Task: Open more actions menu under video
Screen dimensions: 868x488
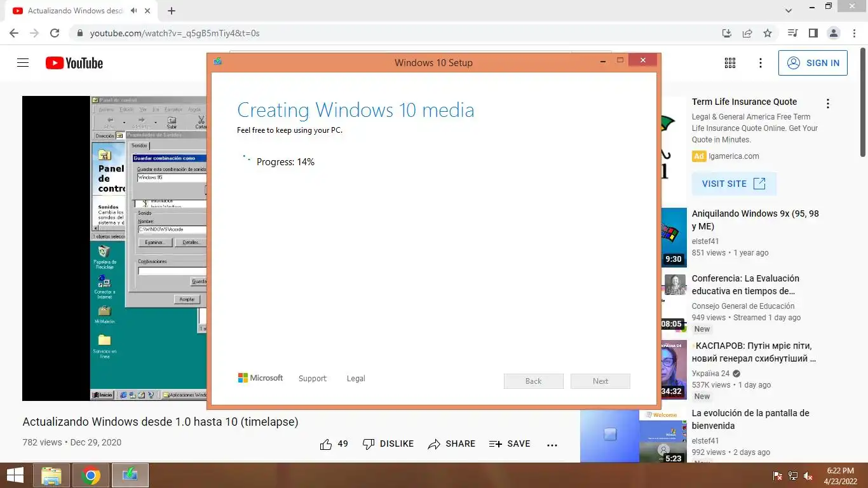Action: [x=552, y=445]
